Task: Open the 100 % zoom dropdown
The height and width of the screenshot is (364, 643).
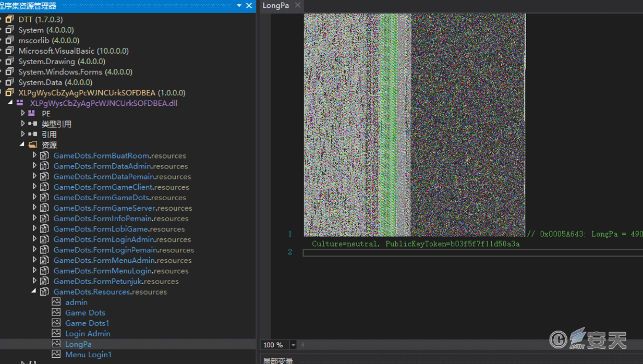Action: pyautogui.click(x=293, y=345)
